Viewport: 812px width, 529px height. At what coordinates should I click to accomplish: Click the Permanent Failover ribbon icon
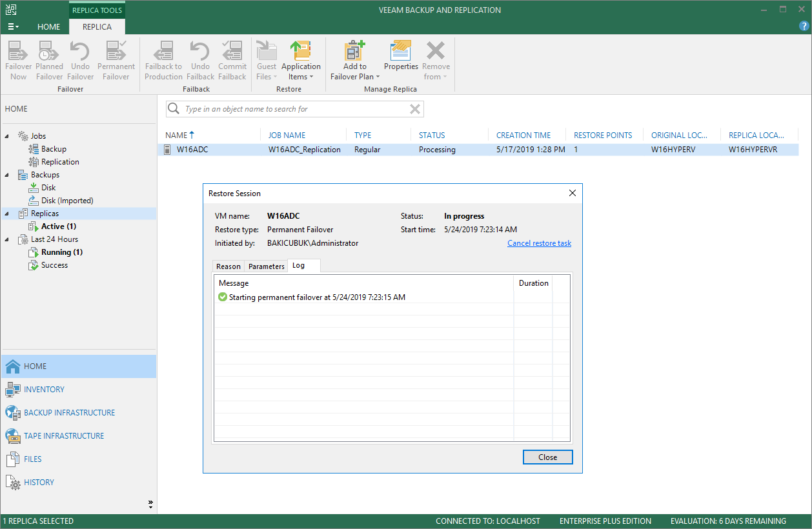coord(116,61)
